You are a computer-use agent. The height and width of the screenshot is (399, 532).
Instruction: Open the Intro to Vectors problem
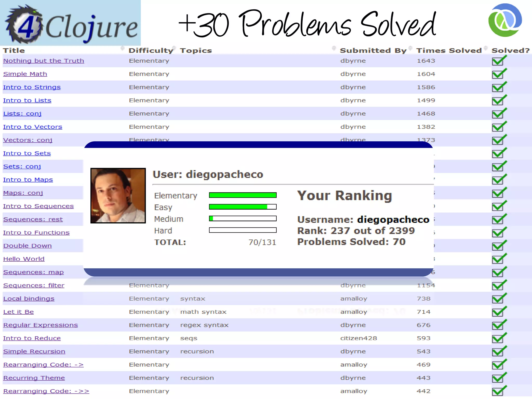click(33, 127)
